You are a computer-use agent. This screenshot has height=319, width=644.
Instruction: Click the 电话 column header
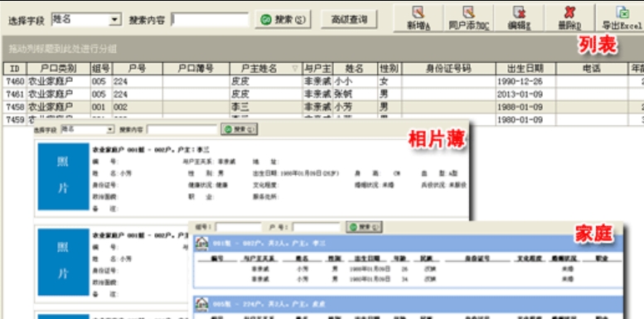[x=592, y=69]
